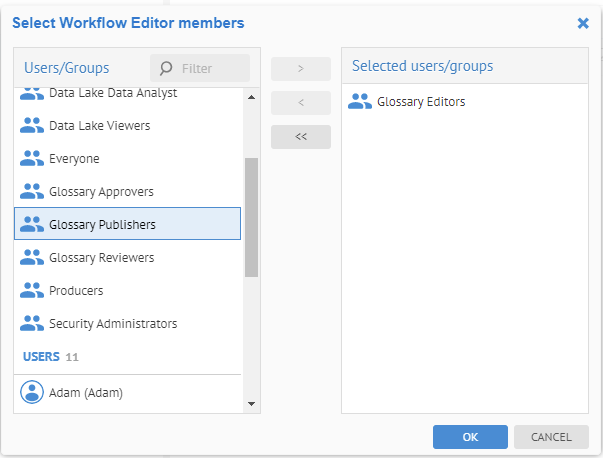This screenshot has height=458, width=603.
Task: Click the Security Administrators group icon
Action: pos(32,324)
